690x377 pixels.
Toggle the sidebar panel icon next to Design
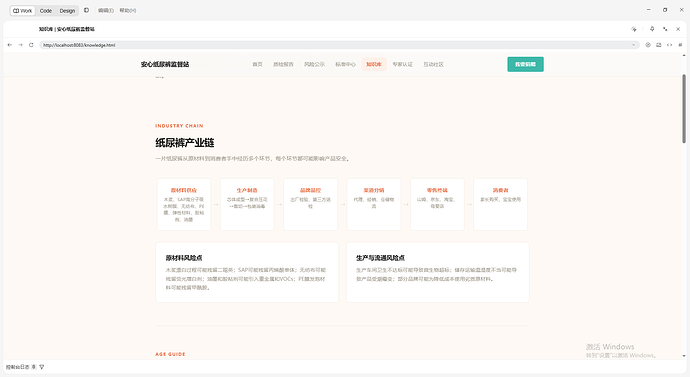[x=86, y=10]
